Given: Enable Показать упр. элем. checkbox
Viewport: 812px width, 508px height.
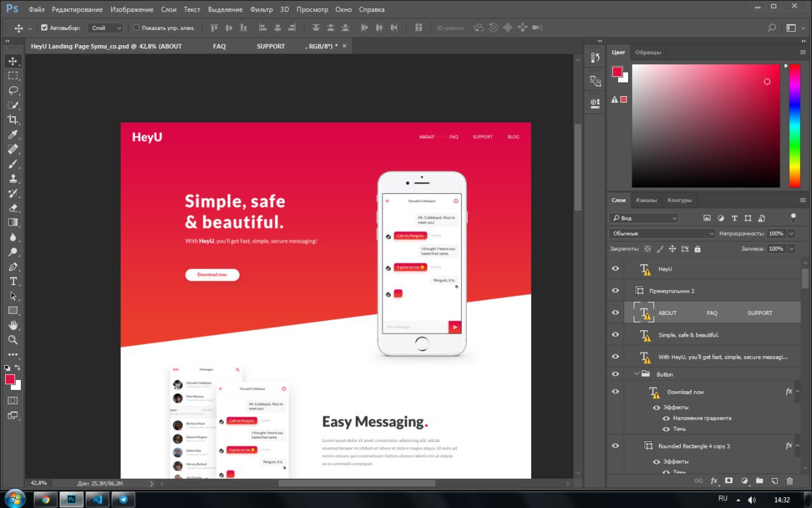Looking at the screenshot, I should (x=136, y=28).
